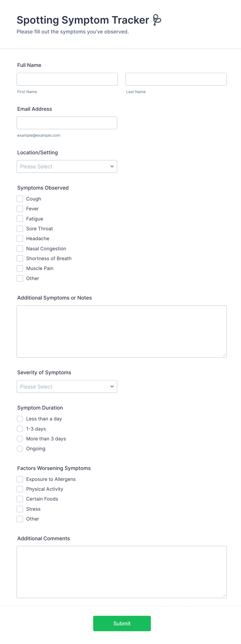The image size is (241, 644).
Task: Tick the Stress checkbox
Action: pyautogui.click(x=20, y=509)
